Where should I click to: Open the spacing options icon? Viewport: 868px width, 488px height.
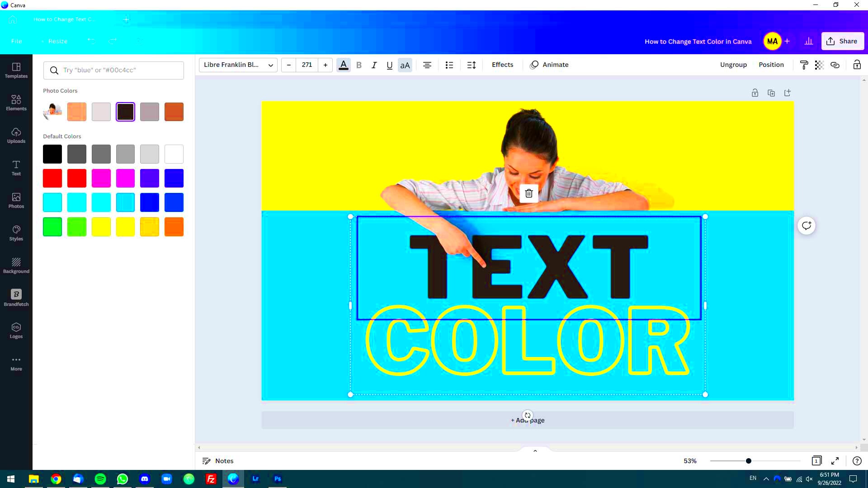[x=472, y=65]
